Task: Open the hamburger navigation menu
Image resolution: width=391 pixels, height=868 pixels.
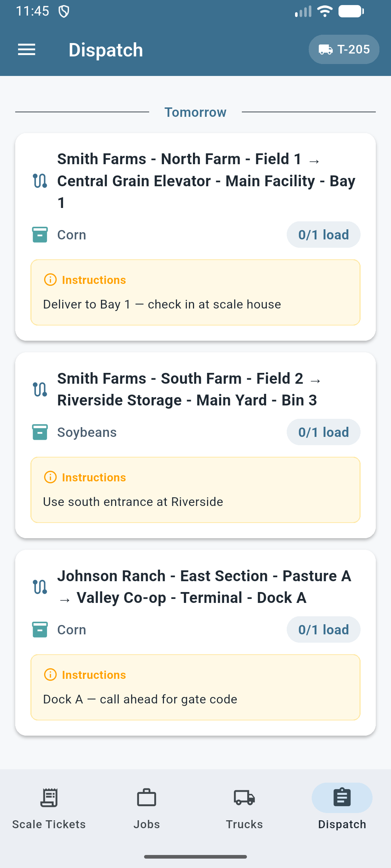Action: point(27,50)
